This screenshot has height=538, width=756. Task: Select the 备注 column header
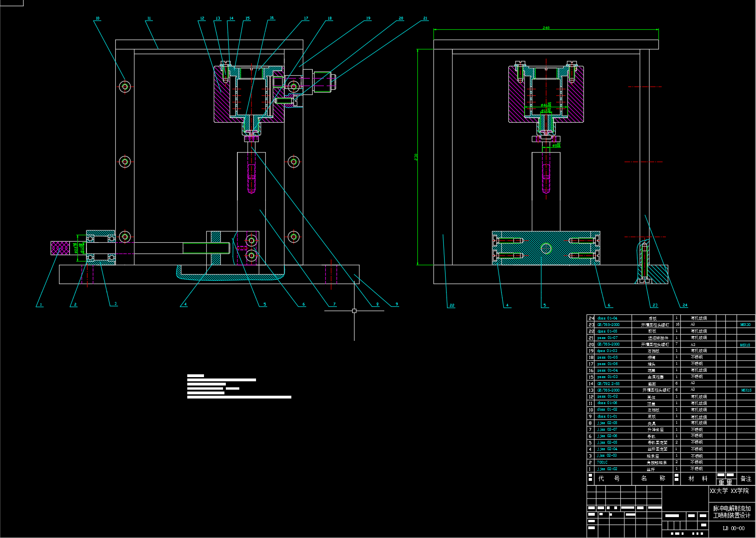[x=745, y=478]
